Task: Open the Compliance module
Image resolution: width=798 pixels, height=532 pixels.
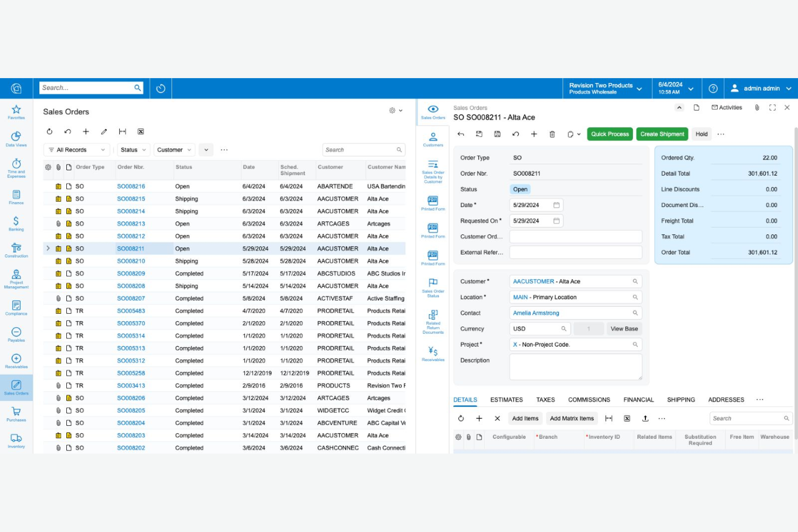Action: 16,308
